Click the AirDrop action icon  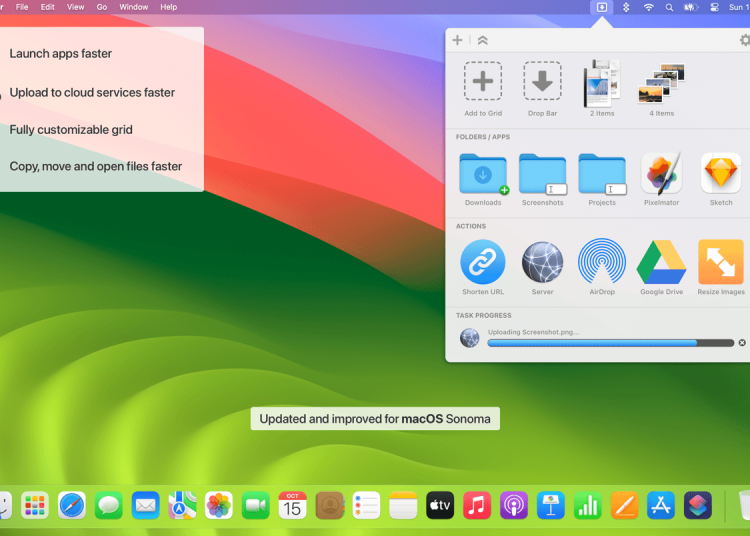coord(602,262)
